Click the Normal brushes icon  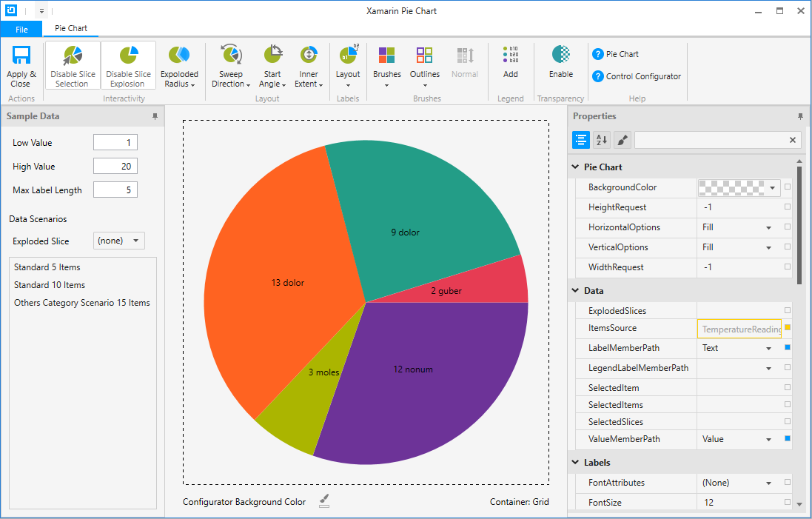tap(465, 55)
